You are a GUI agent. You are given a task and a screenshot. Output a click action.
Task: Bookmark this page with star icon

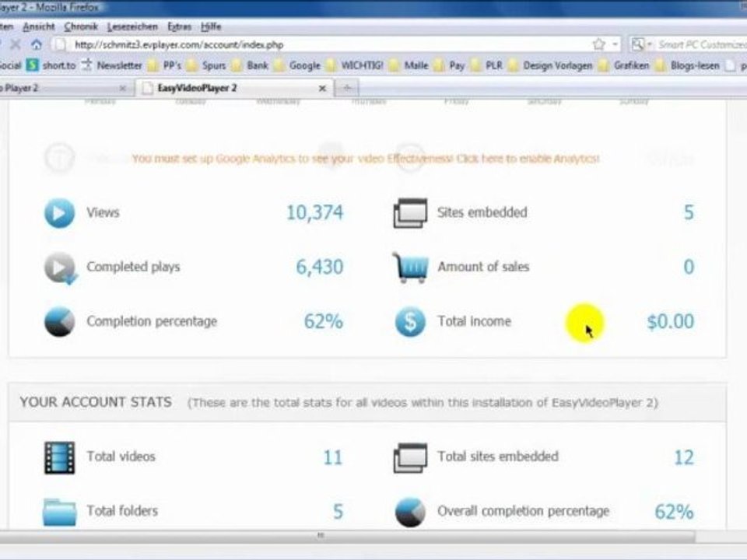(x=599, y=45)
